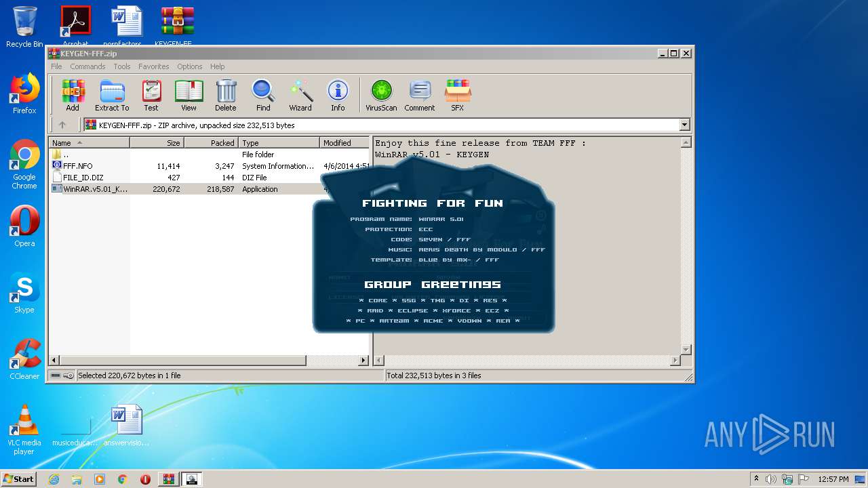The image size is (868, 488).
Task: Run the Test archive tool
Action: tap(151, 95)
